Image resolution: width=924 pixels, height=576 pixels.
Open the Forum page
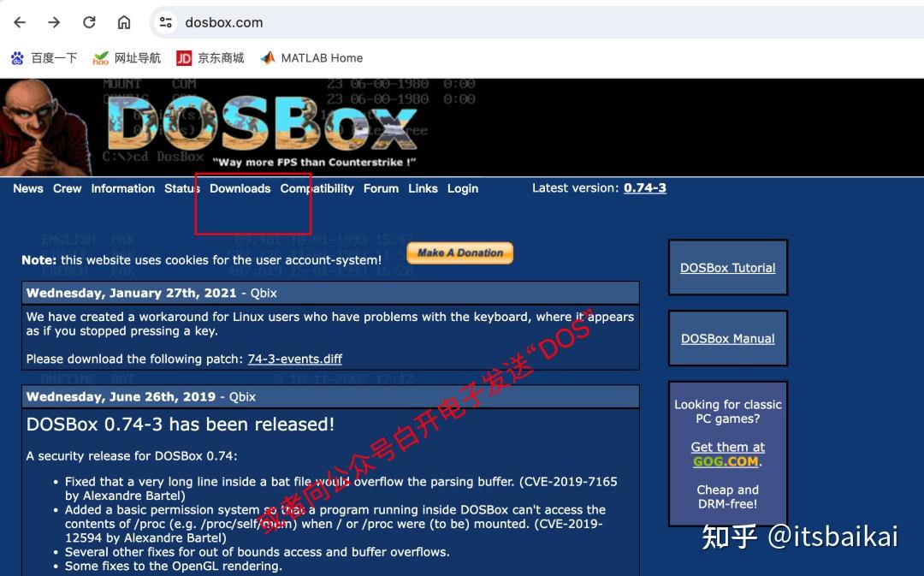381,188
